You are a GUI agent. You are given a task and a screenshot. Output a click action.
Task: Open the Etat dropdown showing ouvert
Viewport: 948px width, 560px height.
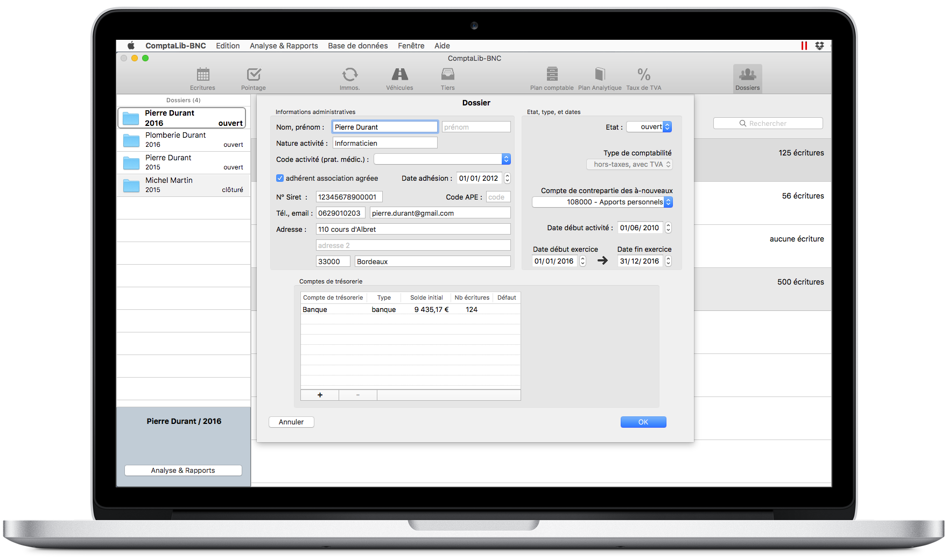(x=649, y=127)
